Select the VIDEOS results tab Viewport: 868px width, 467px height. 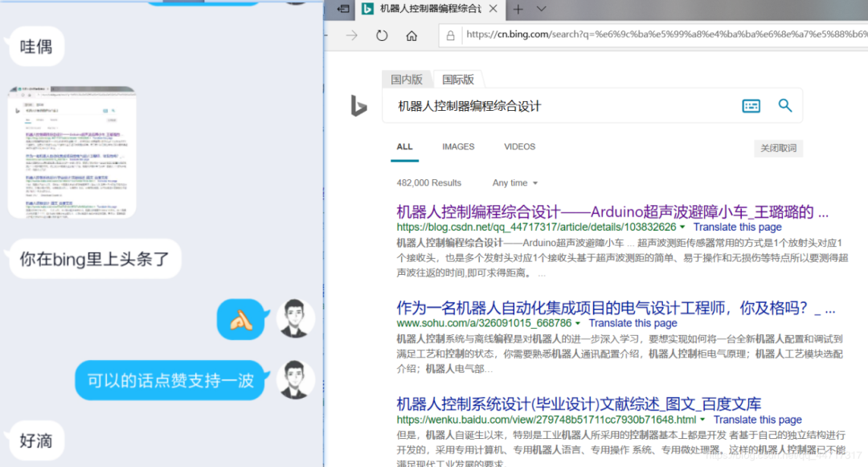(x=519, y=146)
